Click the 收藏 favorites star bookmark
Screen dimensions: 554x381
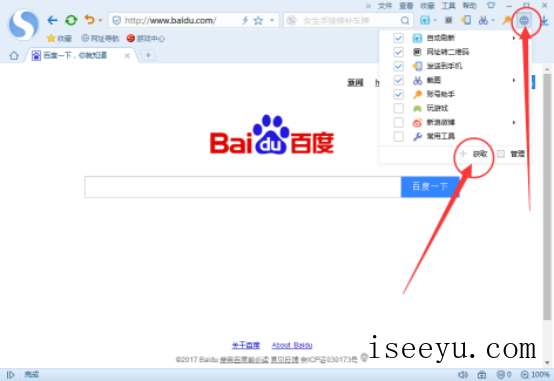click(59, 38)
